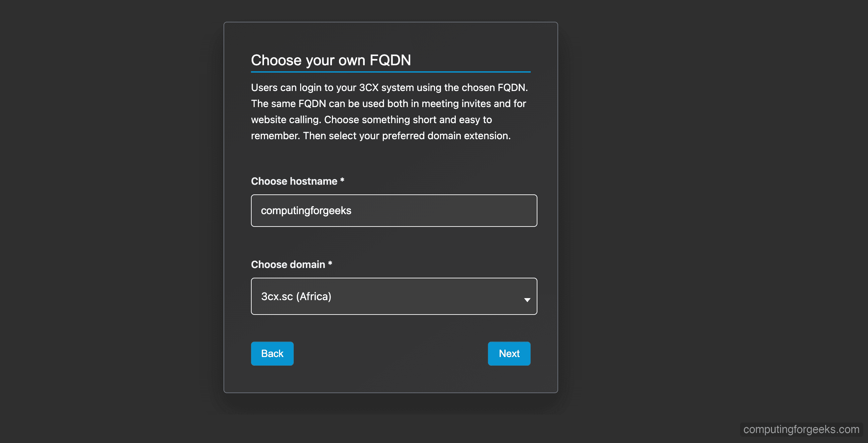Click the FQDN description paragraph text
This screenshot has width=868, height=443.
click(x=389, y=111)
